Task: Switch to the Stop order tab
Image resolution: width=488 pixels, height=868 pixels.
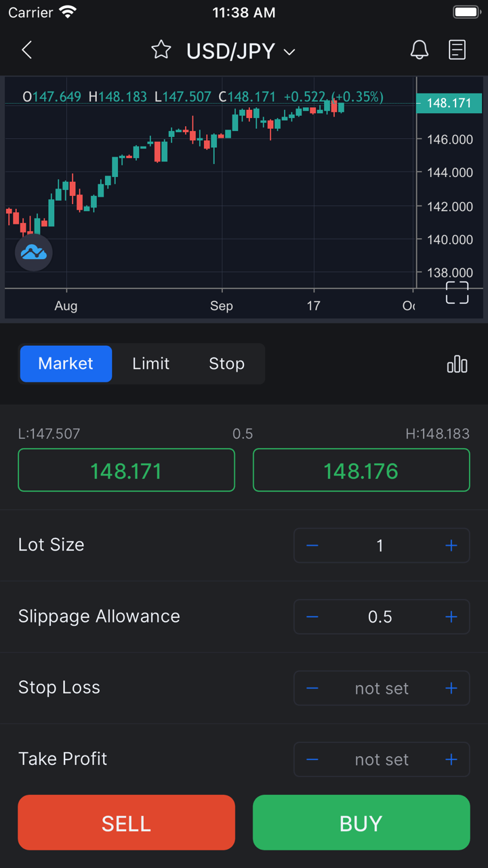Action: [226, 364]
